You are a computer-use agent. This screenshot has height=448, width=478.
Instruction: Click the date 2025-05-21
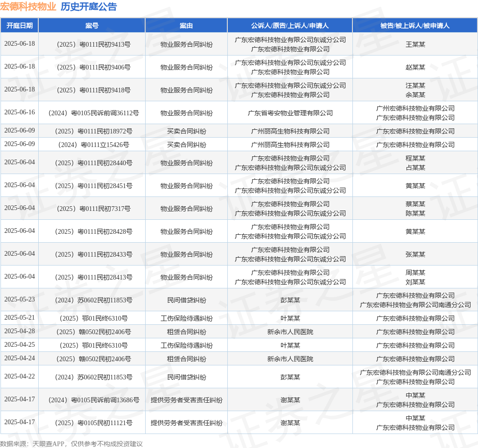tap(20, 317)
